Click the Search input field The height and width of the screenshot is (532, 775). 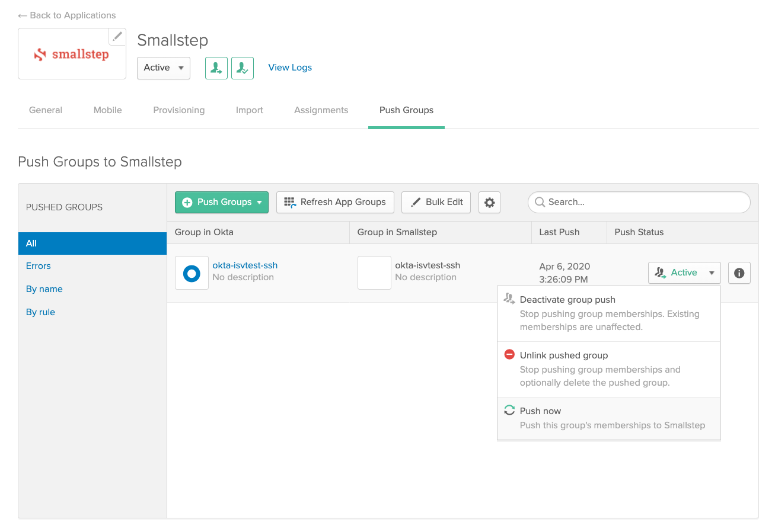pyautogui.click(x=639, y=203)
